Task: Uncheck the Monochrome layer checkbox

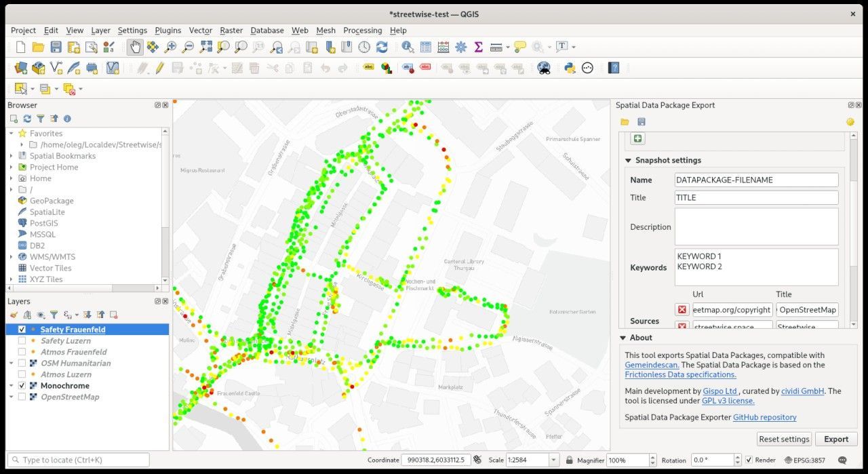Action: [22, 386]
